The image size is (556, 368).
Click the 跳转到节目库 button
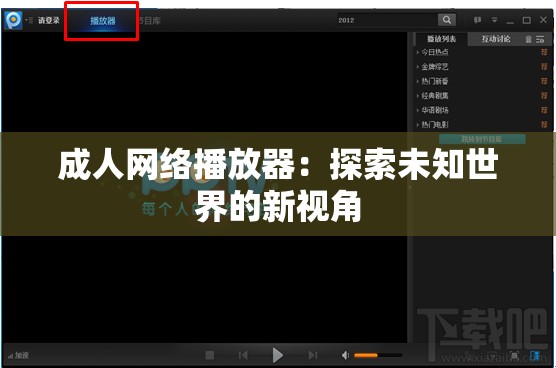[482, 139]
